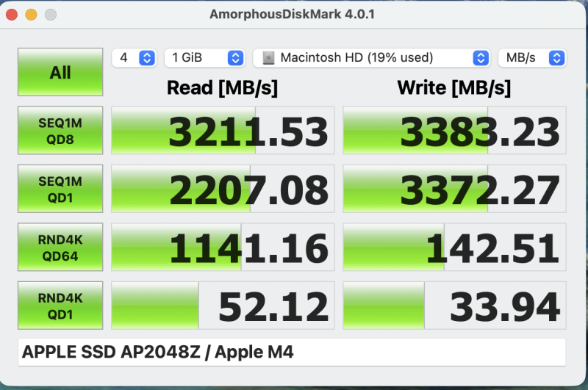Screen dimensions: 588x390
Task: Run the RND4K QD1 benchmark
Action: tap(60, 306)
